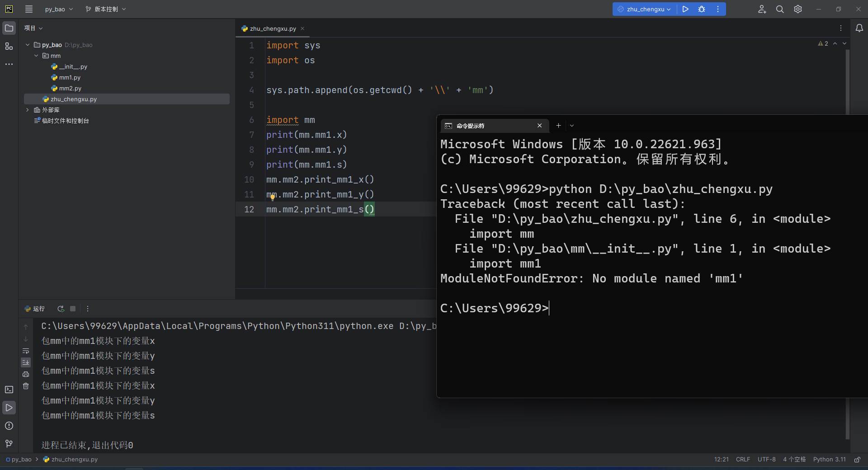The height and width of the screenshot is (470, 868).
Task: Open UTF-8 encoding selector
Action: [766, 459]
